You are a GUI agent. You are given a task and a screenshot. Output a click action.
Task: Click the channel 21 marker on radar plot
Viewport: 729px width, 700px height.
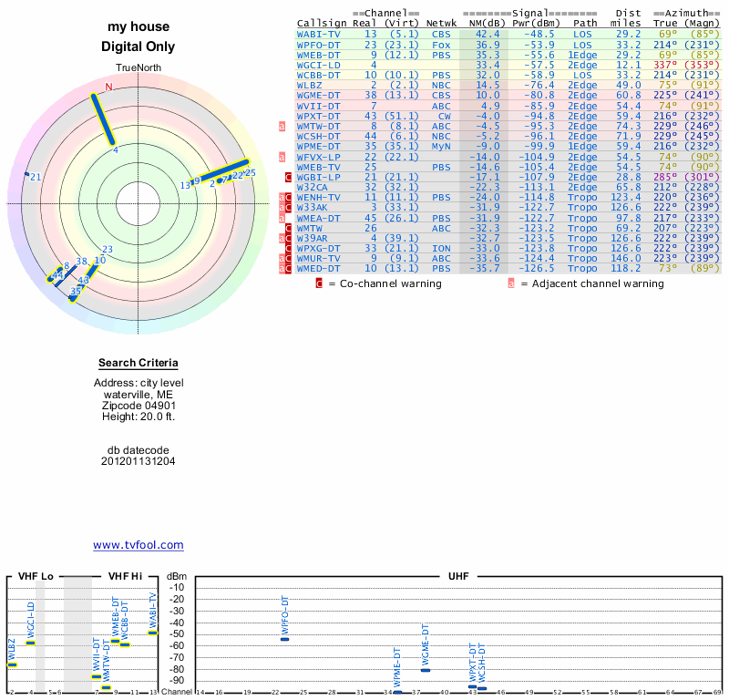coord(27,175)
